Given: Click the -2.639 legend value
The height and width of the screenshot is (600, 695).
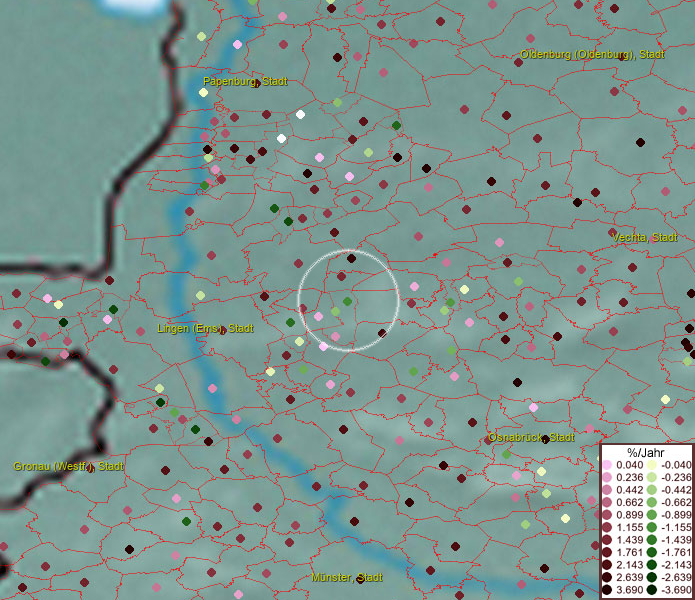Looking at the screenshot, I should point(676,578).
